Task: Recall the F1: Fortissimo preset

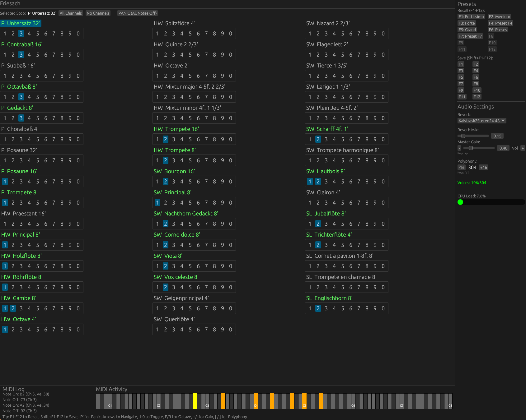Action: [x=471, y=16]
